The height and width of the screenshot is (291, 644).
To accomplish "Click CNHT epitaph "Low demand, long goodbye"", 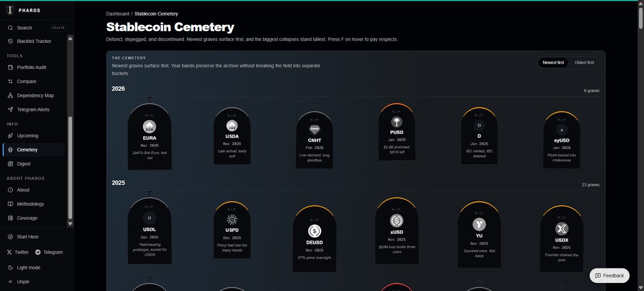I will [314, 158].
